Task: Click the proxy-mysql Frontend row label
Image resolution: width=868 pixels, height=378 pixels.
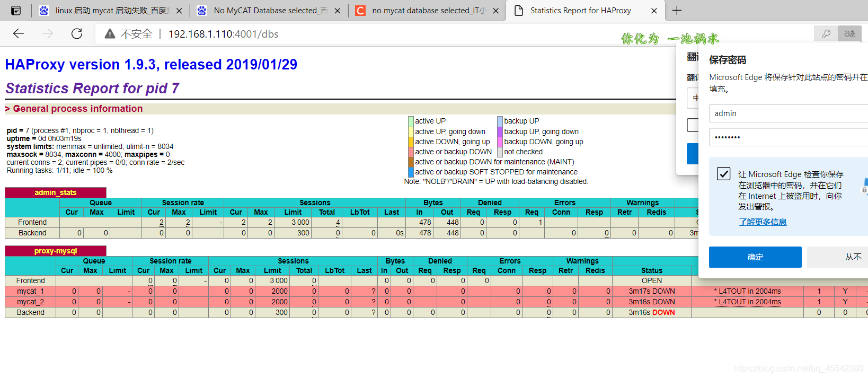Action: coord(30,280)
